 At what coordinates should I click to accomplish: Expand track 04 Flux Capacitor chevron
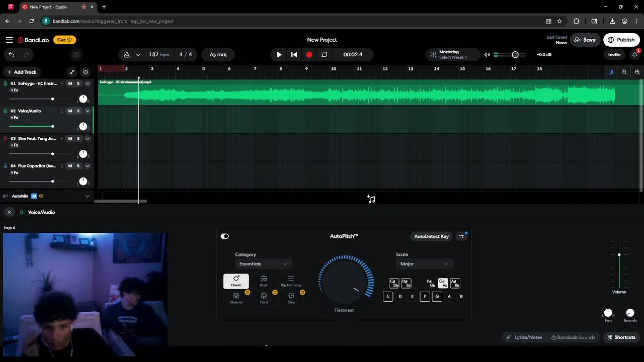pos(87,166)
